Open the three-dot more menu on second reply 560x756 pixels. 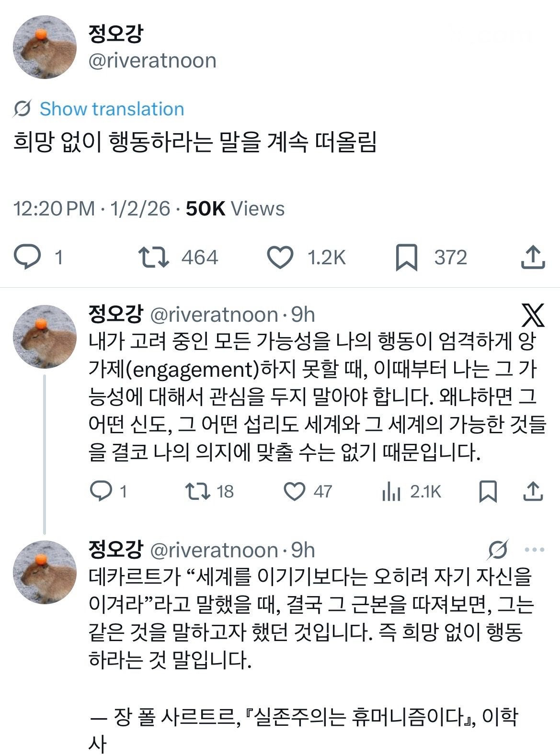click(x=534, y=550)
